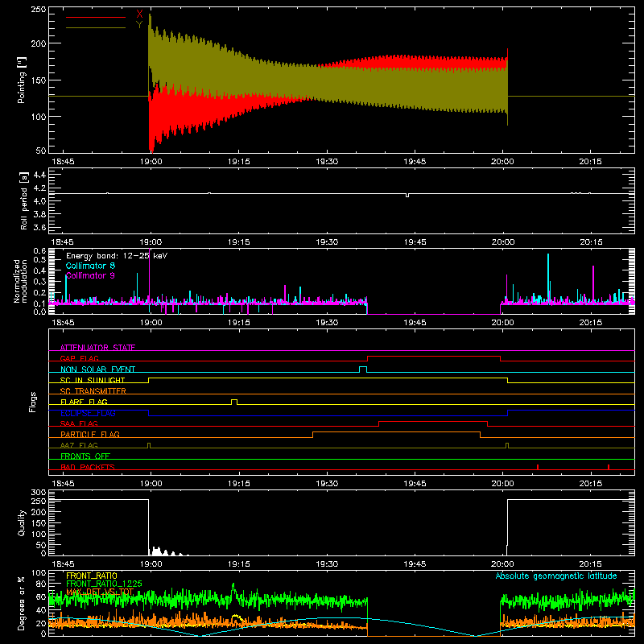Click the FRONTS_OFF flag label
The width and height of the screenshot is (644, 644).
(85, 456)
